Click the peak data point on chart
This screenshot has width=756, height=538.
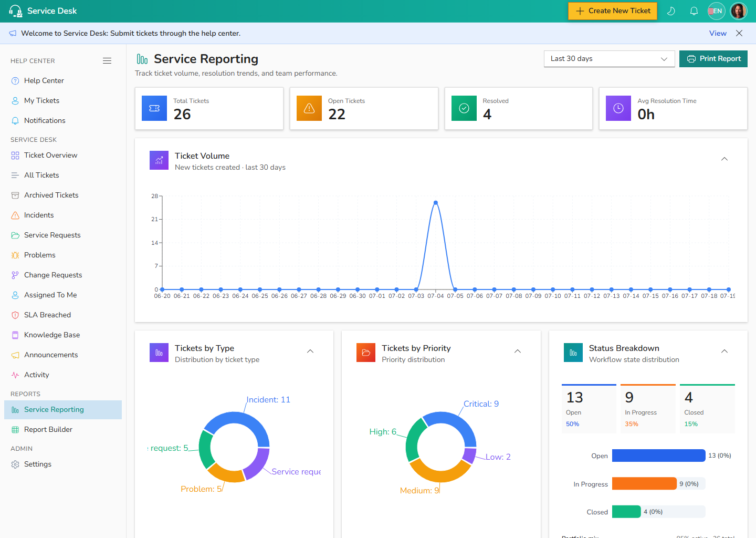click(x=436, y=203)
